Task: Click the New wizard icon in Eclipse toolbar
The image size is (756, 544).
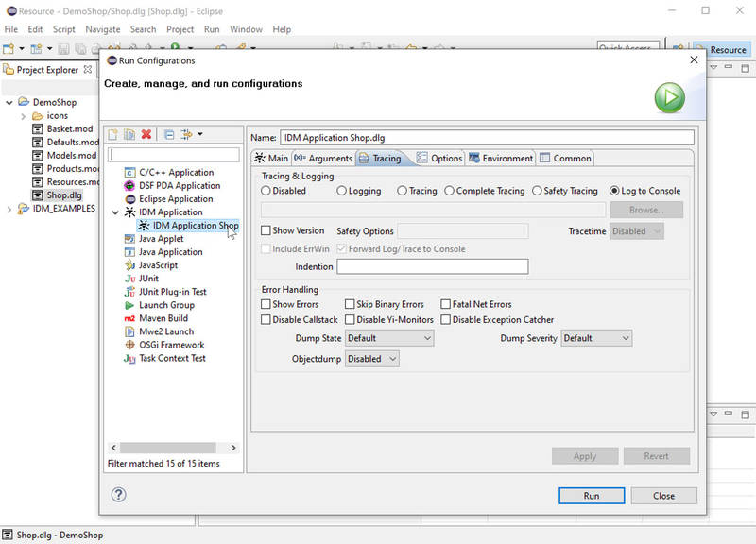Action: point(9,49)
